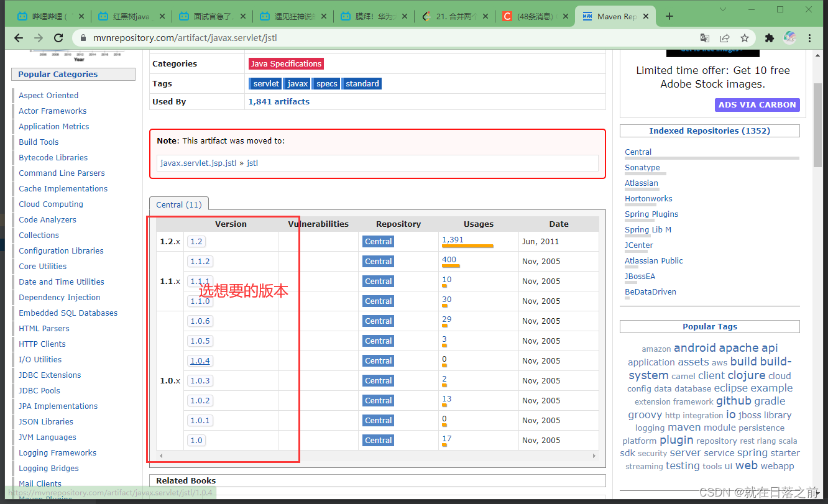Open the Sonatype repository link
The height and width of the screenshot is (504, 828).
(642, 168)
